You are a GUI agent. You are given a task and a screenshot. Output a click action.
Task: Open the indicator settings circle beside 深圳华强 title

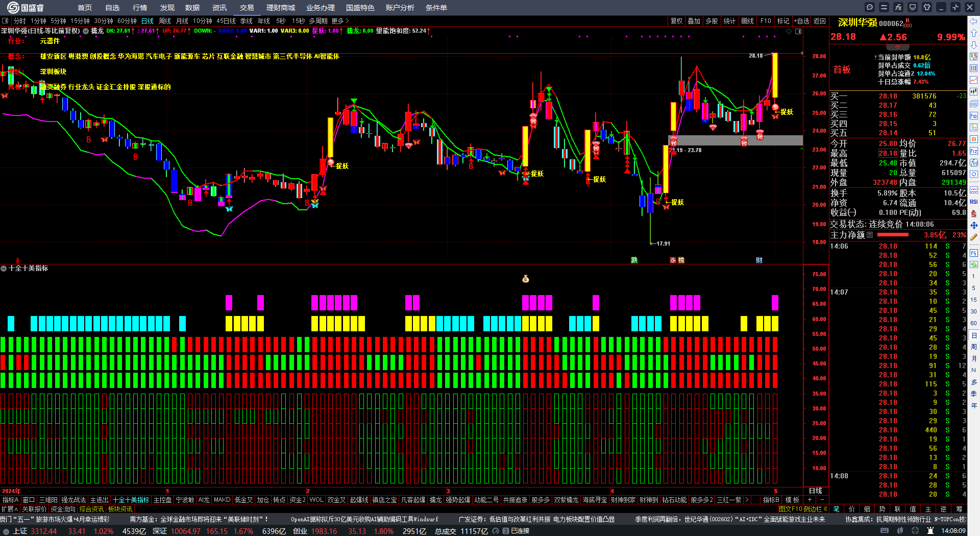tap(86, 31)
